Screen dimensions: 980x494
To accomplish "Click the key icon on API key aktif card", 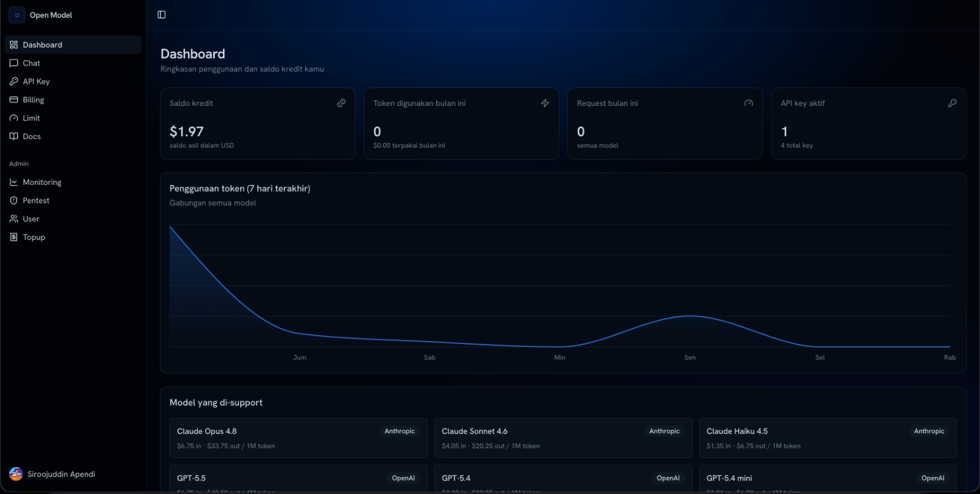I will point(952,103).
